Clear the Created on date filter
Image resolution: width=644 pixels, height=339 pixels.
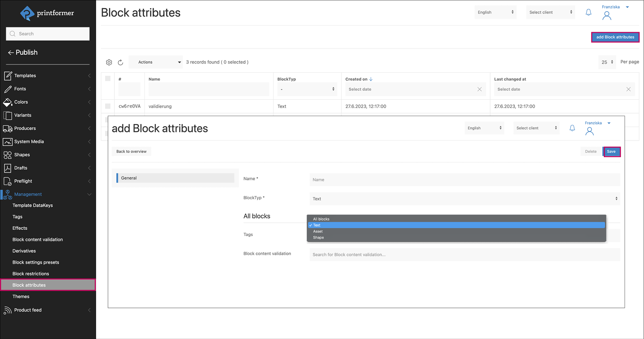point(479,89)
